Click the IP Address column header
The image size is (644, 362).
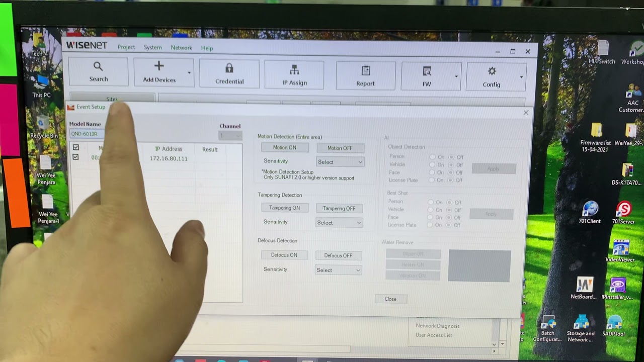click(x=169, y=149)
